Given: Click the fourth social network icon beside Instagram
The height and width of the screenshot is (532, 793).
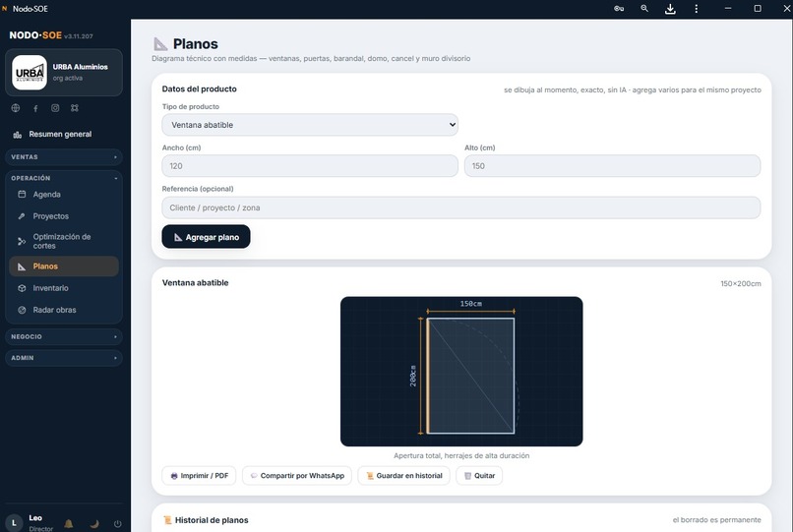Looking at the screenshot, I should [75, 108].
